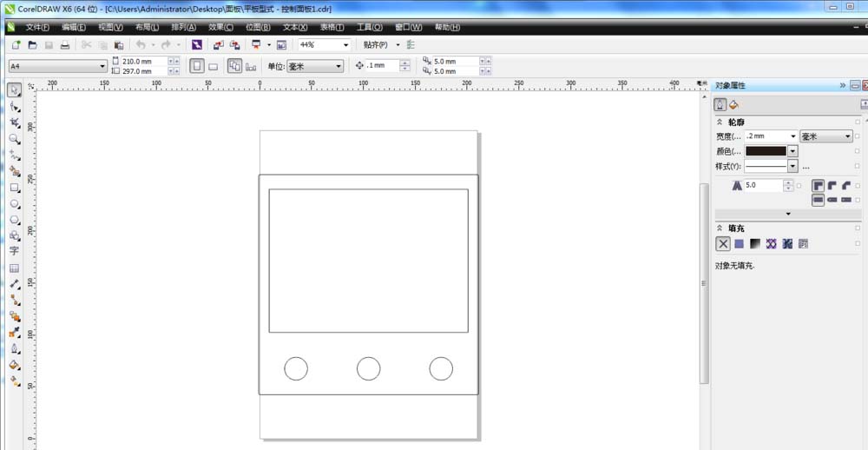Open the 文件(F) menu

point(37,27)
